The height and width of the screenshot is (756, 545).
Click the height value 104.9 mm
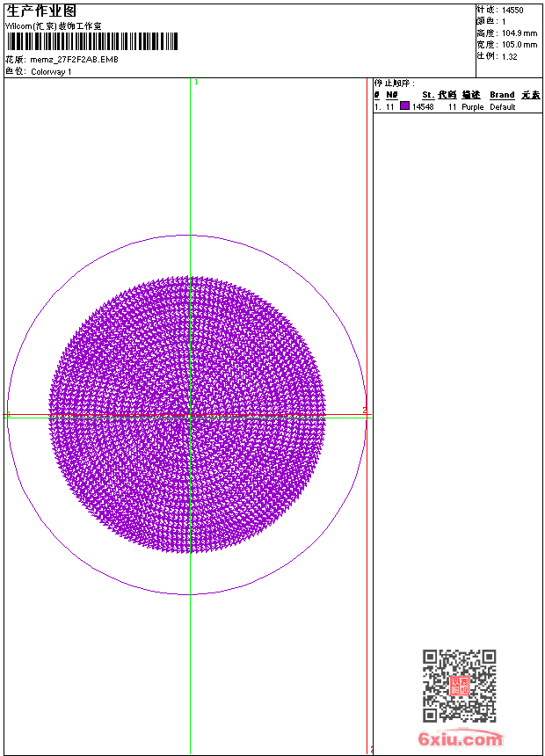tap(519, 33)
